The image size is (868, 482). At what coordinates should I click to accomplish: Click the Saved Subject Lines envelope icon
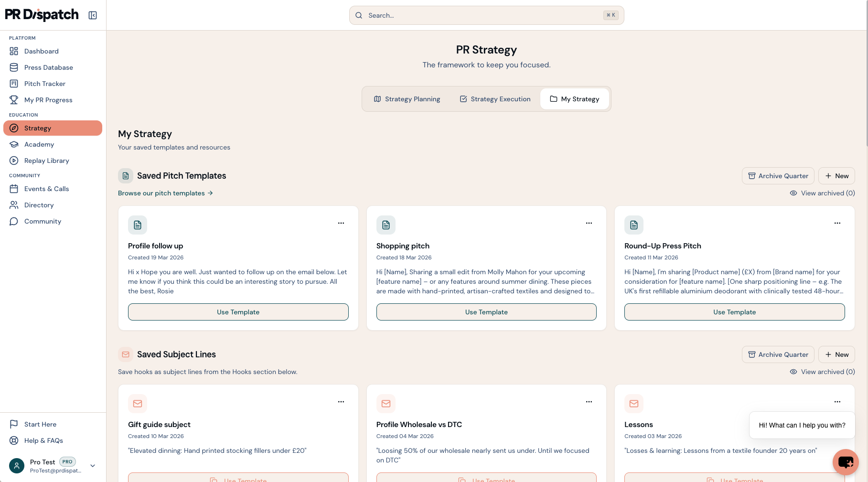(x=126, y=354)
